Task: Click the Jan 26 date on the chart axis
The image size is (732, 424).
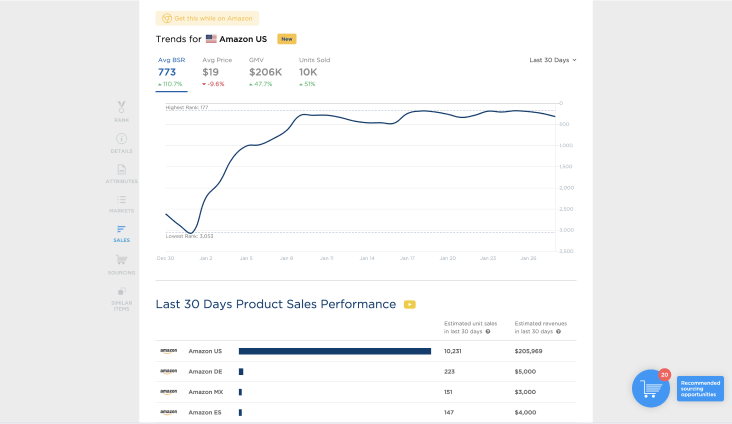Action: [x=528, y=258]
